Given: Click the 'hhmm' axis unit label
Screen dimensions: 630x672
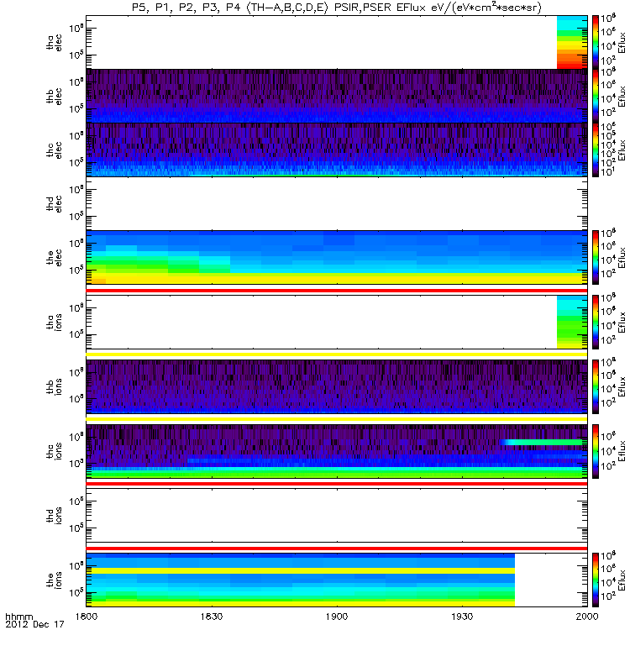Looking at the screenshot, I should 18,617.
